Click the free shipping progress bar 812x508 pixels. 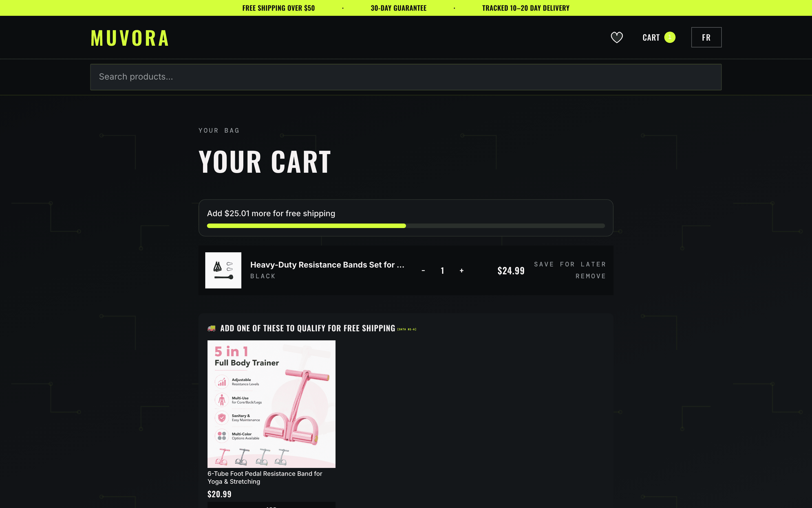(406, 226)
